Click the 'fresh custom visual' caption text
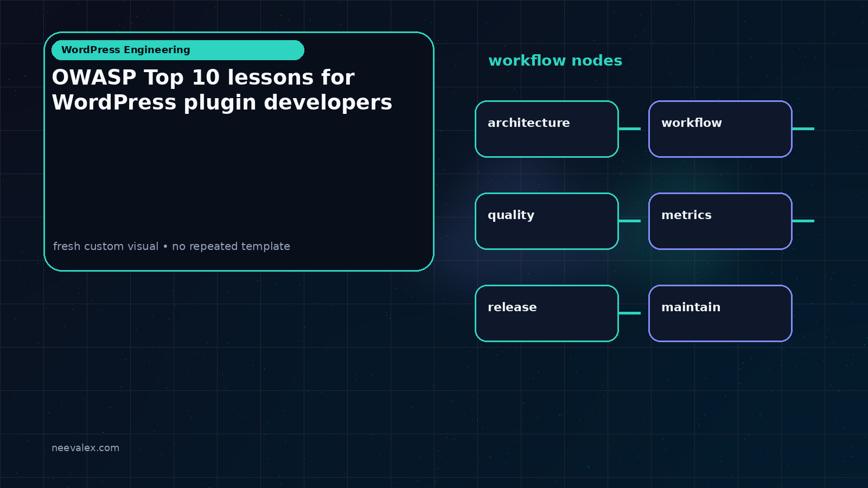 171,246
